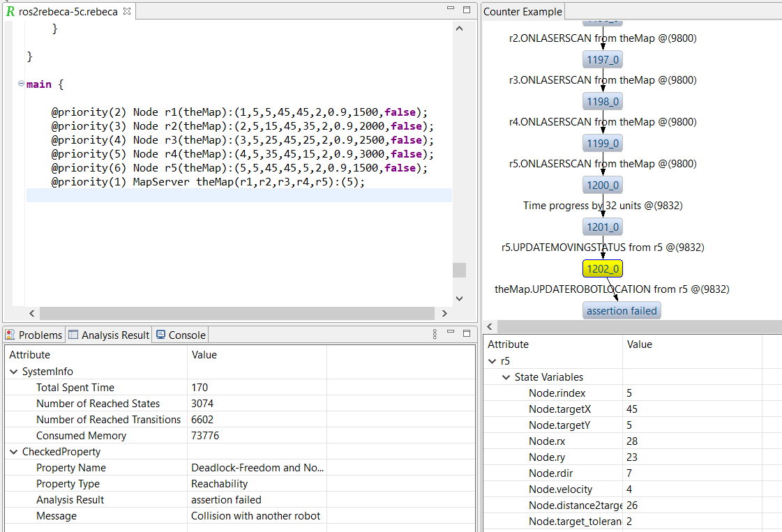Open the bottom panel view menu
Viewport: 782px width, 532px height.
point(435,334)
